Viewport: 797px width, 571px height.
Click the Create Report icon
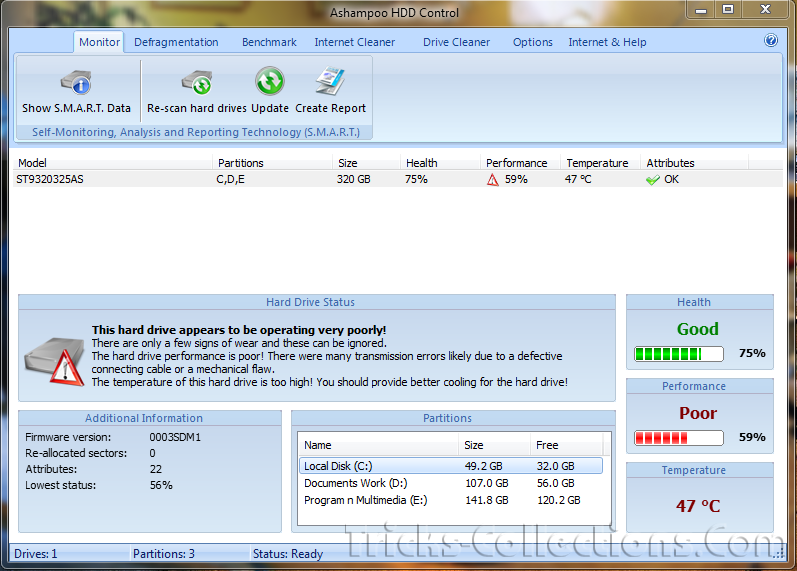pos(330,82)
